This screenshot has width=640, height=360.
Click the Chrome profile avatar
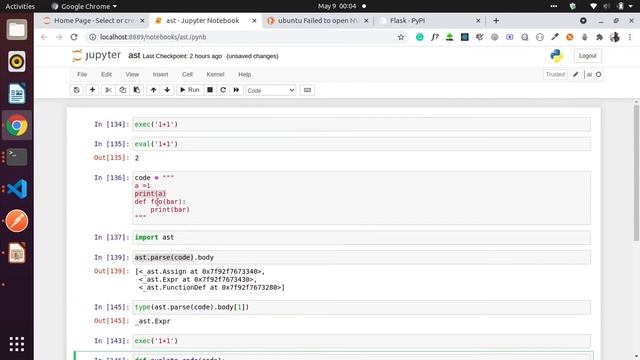615,37
